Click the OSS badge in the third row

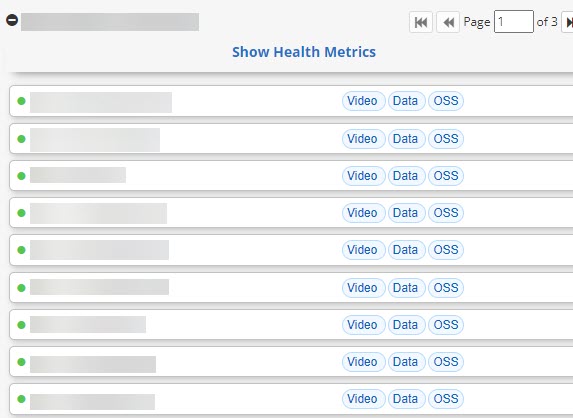pyautogui.click(x=446, y=176)
